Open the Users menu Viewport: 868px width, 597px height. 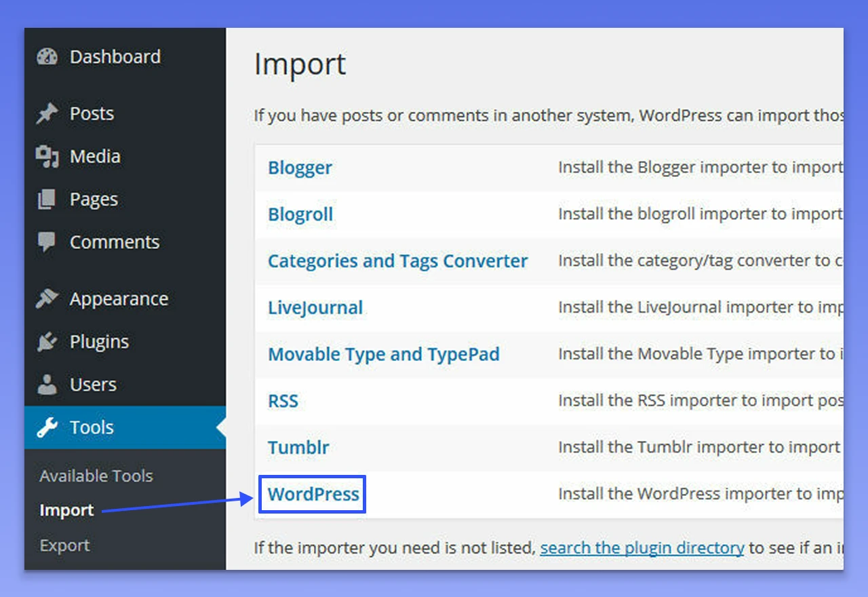(x=93, y=385)
